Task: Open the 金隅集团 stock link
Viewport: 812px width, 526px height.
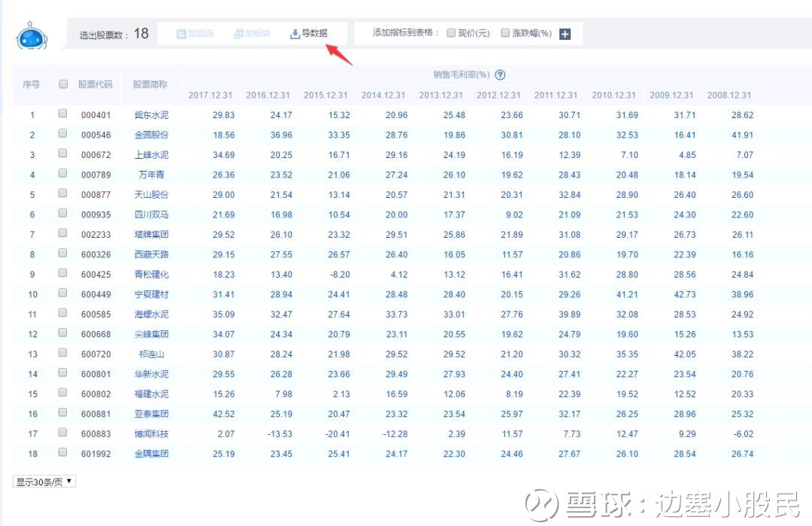Action: 152,454
